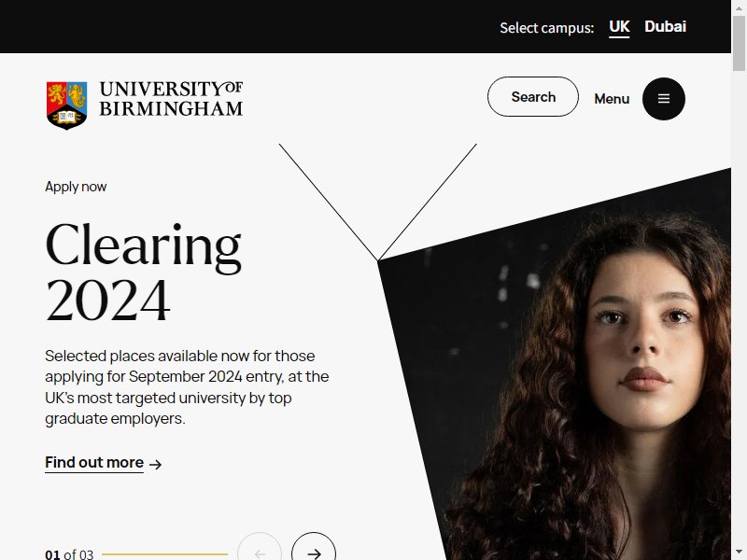The width and height of the screenshot is (747, 560).
Task: Click the scrollbar down arrow
Action: [x=739, y=553]
